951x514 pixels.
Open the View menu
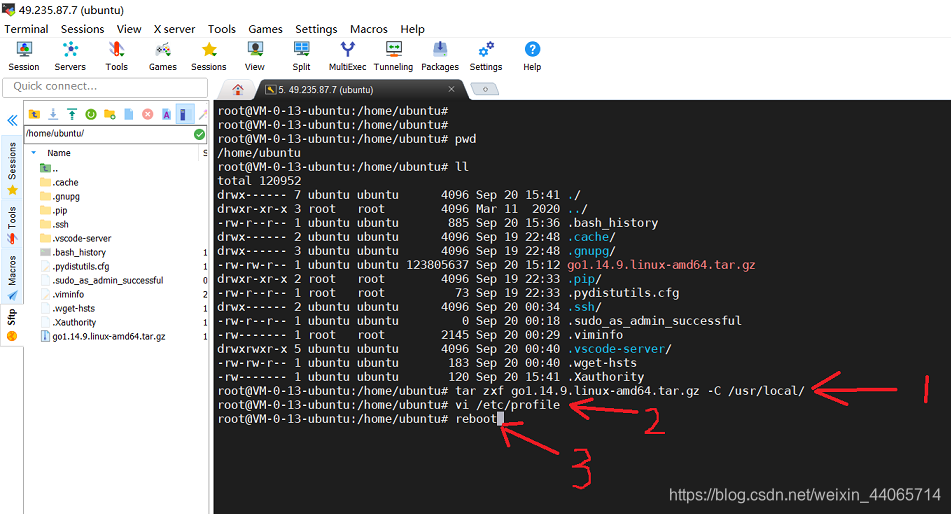129,29
